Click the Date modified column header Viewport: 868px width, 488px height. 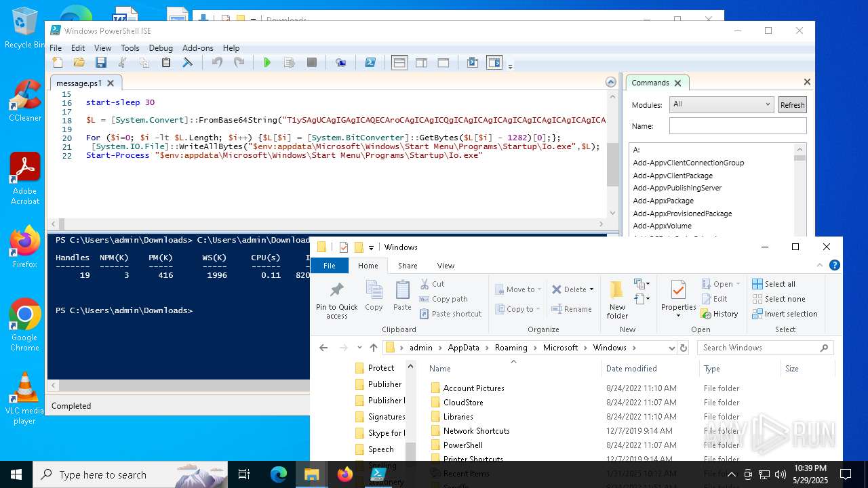click(x=631, y=369)
